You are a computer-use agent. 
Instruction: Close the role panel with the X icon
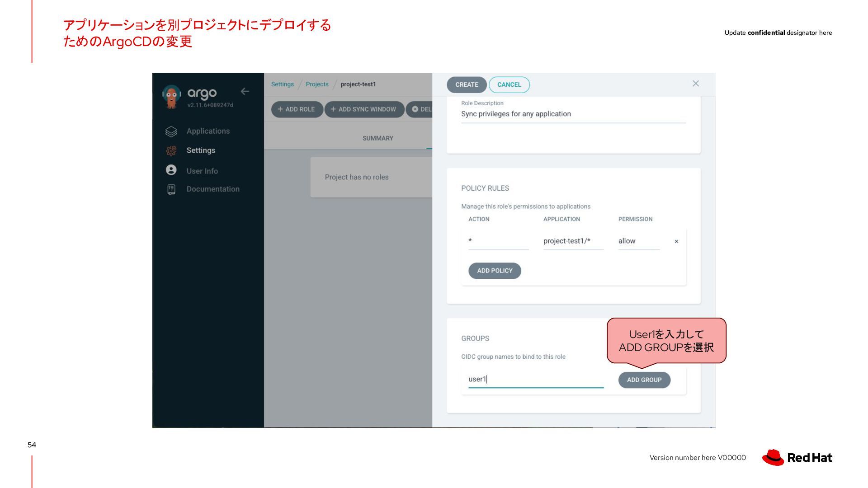click(696, 84)
